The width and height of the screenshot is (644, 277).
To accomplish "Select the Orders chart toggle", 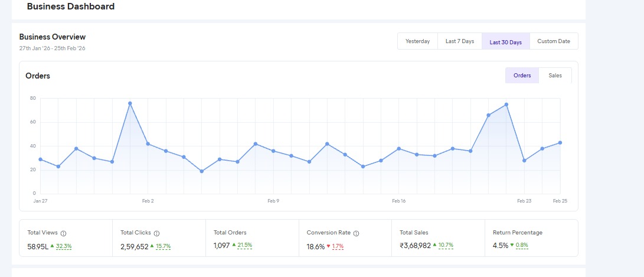I will (x=522, y=76).
